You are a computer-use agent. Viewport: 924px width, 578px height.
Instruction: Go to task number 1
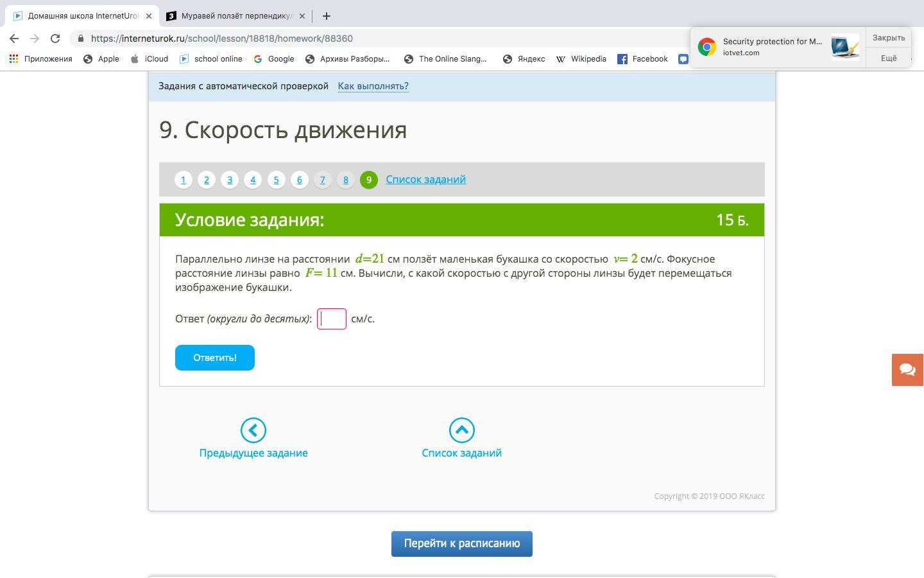tap(184, 180)
